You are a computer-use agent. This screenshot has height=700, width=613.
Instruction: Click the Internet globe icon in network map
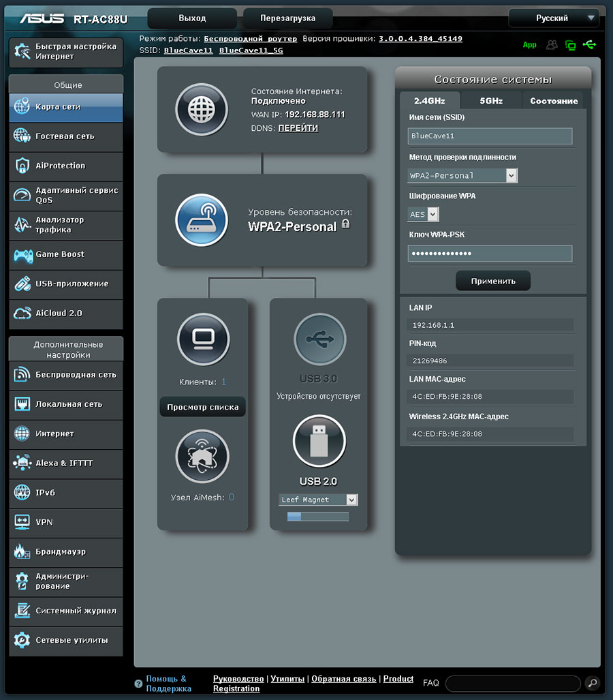202,109
